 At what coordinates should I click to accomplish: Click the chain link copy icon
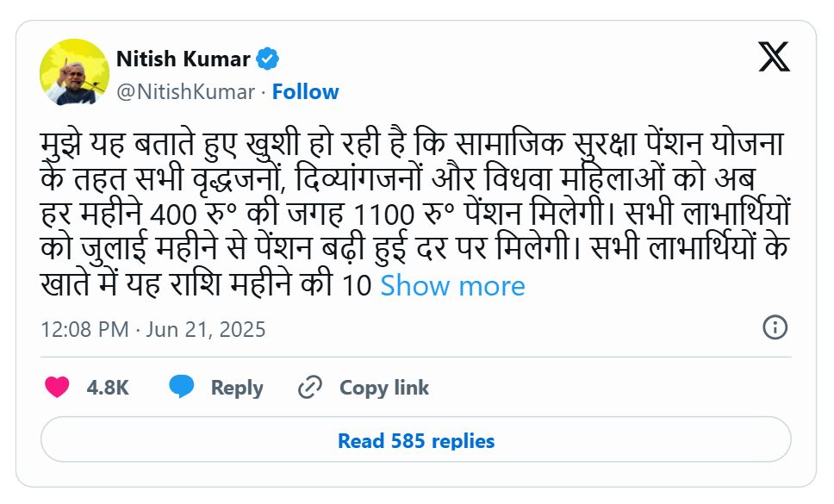[309, 388]
